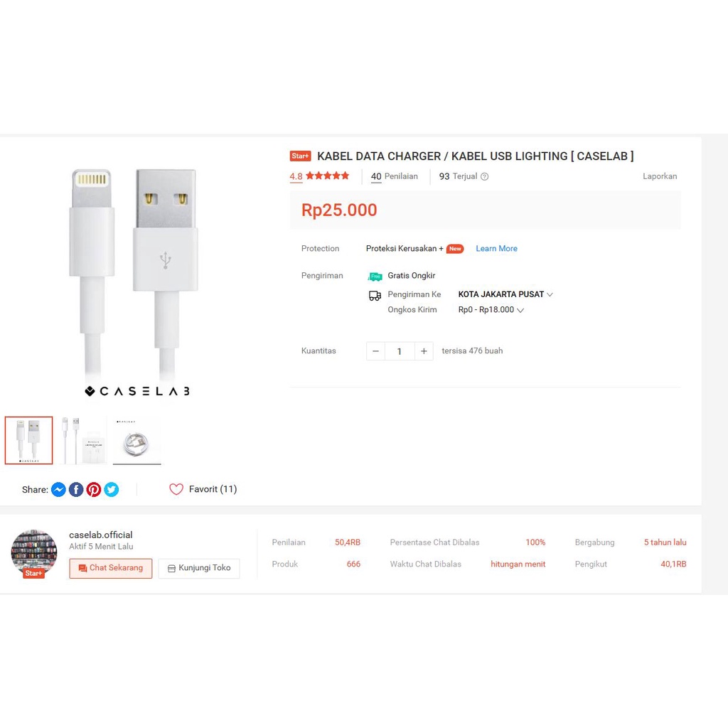Click the Star+ badge beside product title
This screenshot has height=728, width=728.
(301, 156)
